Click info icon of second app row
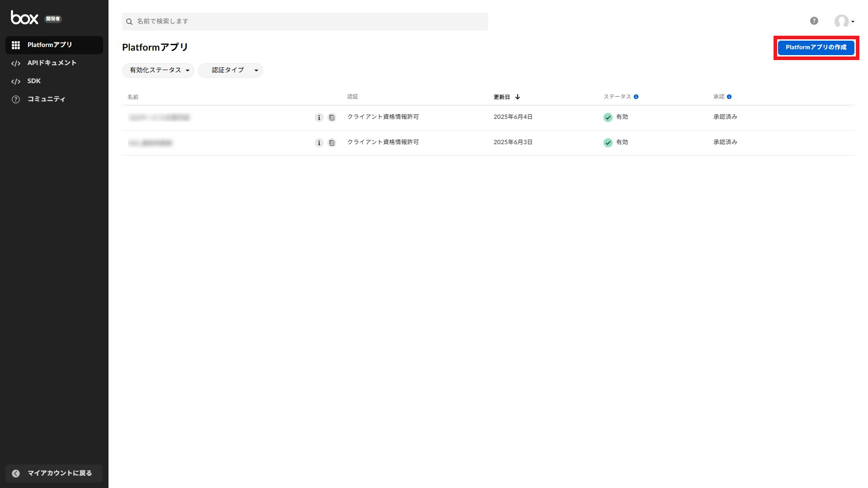Viewport: 868px width, 488px height. [x=319, y=143]
